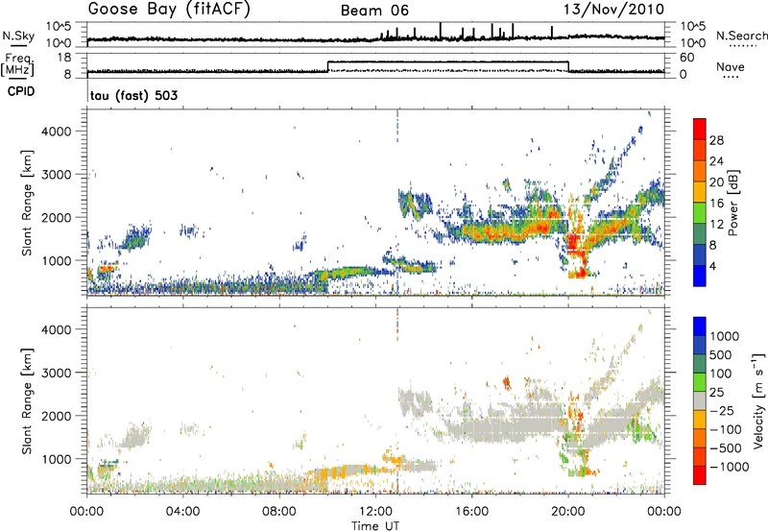This screenshot has width=768, height=532.
Task: Click the '4000' tick of the power panel
Action: coord(57,132)
